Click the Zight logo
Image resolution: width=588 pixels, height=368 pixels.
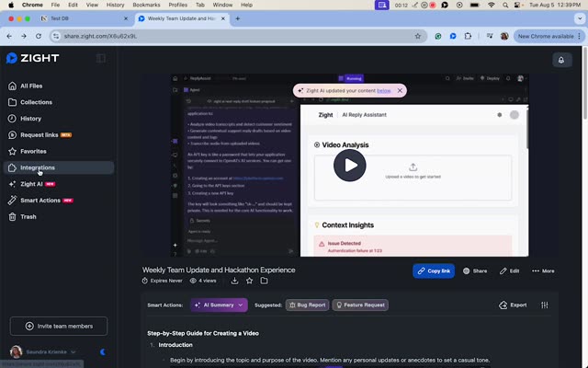tap(33, 58)
